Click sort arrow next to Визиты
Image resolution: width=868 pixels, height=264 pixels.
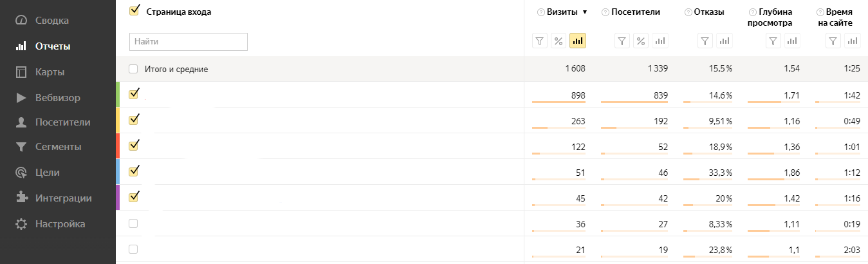click(x=585, y=12)
